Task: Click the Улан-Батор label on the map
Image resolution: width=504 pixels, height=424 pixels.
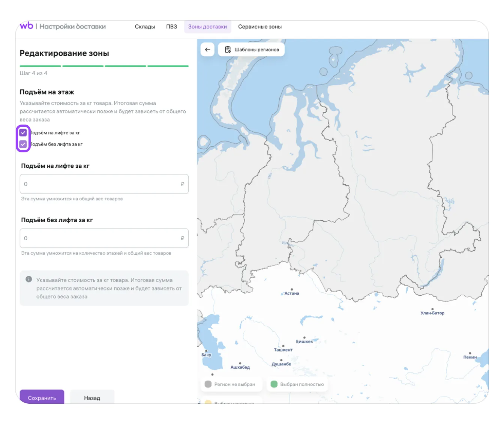Action: point(432,313)
